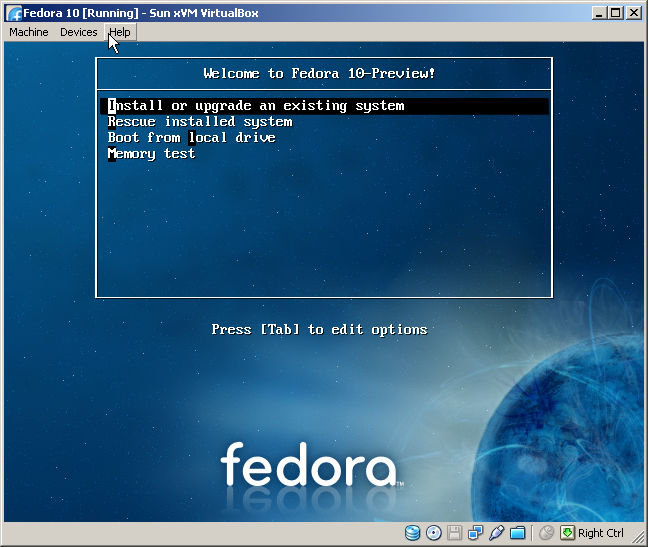Click the floppy disk status icon

[x=455, y=533]
